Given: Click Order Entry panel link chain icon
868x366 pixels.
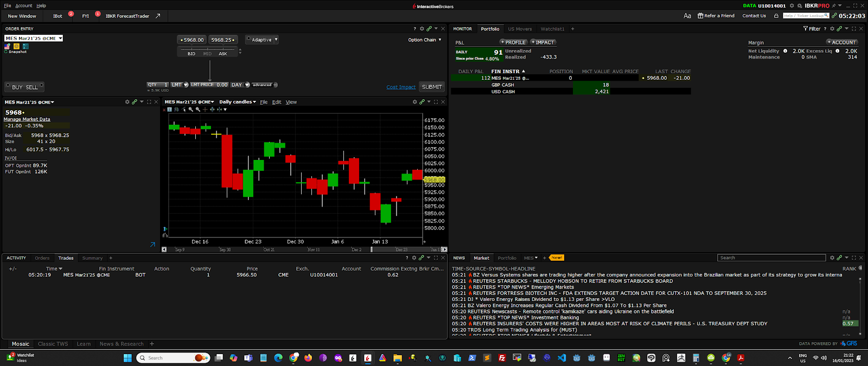Looking at the screenshot, I should coord(429,29).
